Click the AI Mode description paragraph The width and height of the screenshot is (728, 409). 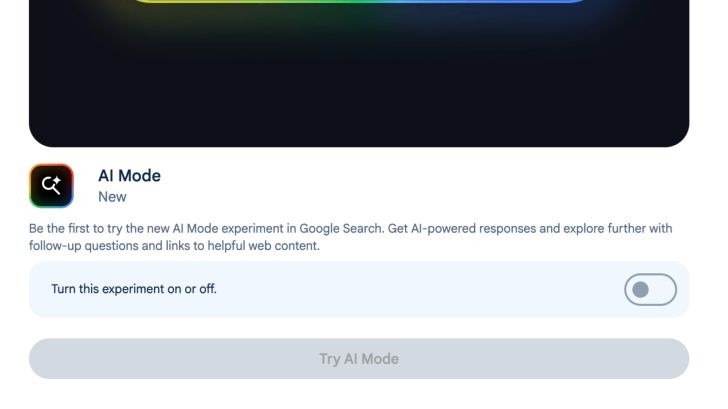tap(351, 237)
